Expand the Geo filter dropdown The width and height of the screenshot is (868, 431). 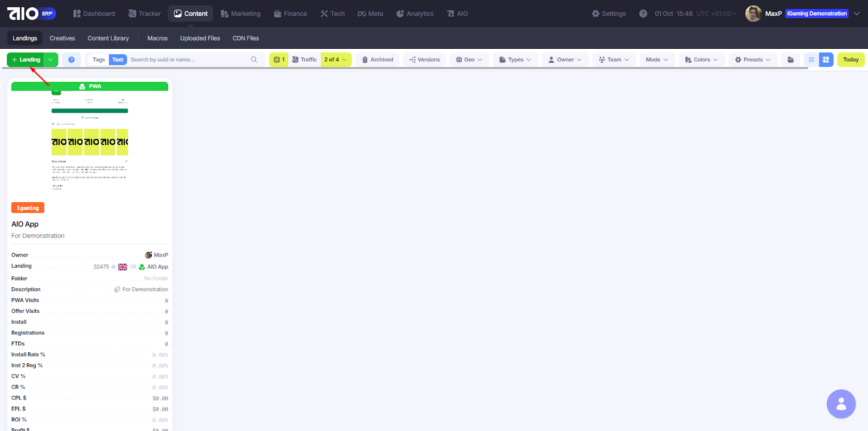click(469, 60)
